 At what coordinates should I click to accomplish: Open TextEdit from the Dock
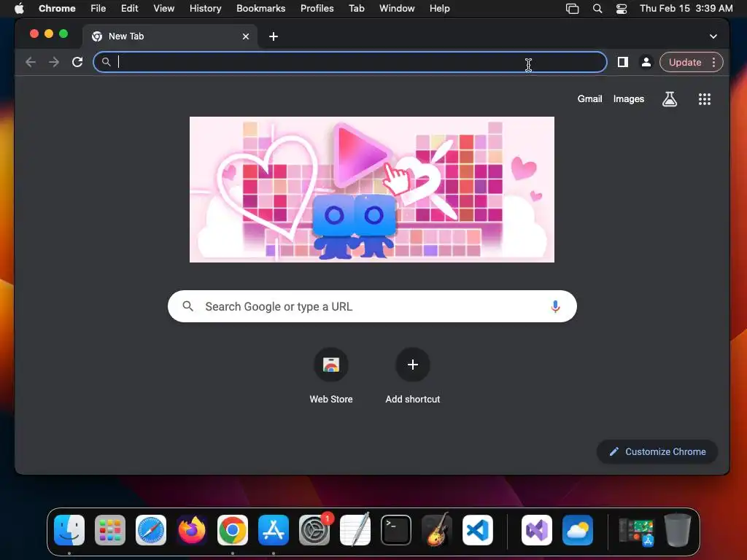(x=355, y=530)
